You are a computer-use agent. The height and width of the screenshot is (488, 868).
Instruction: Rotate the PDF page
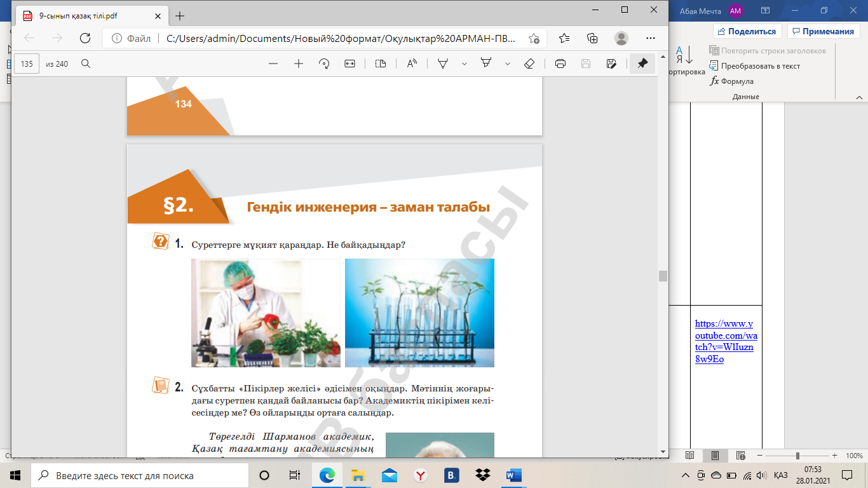click(324, 64)
